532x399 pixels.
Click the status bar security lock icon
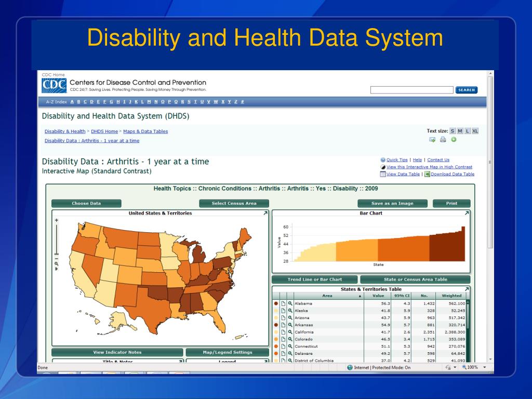tap(447, 367)
